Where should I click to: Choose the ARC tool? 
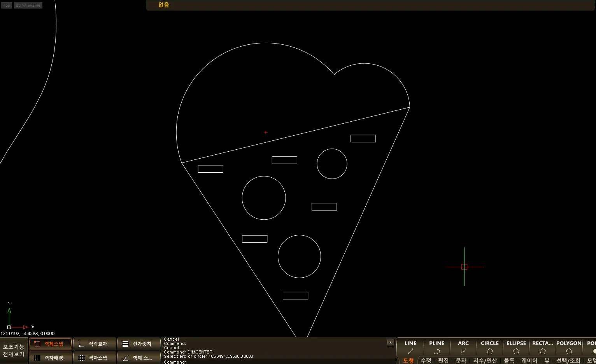[463, 347]
